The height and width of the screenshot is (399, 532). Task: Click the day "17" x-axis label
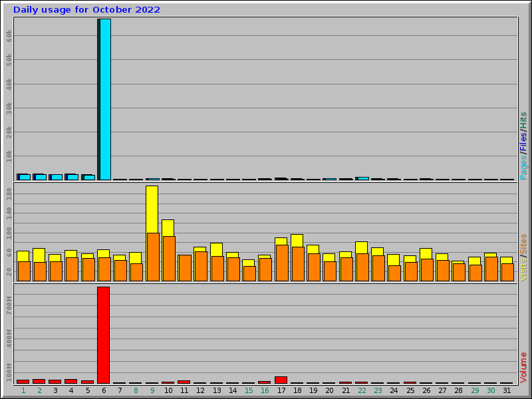pos(281,390)
